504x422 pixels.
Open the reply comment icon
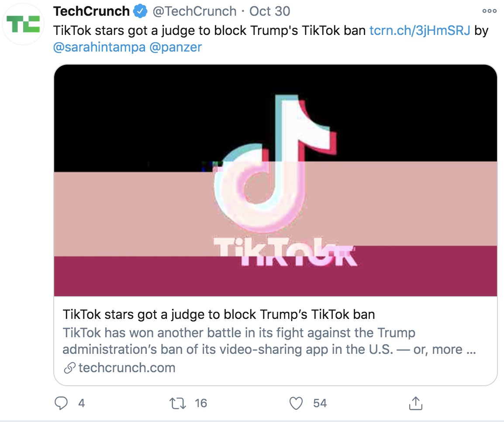point(61,403)
